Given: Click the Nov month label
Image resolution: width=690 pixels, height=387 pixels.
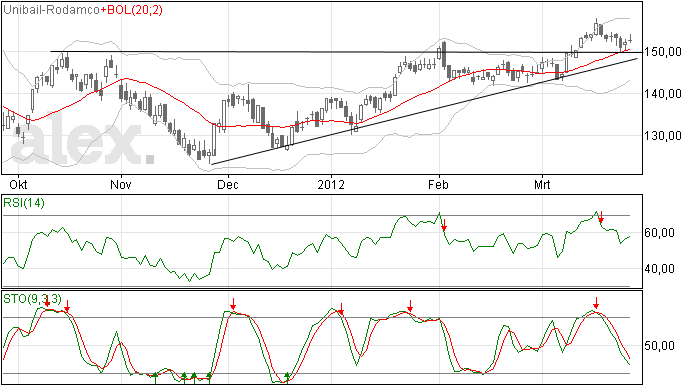Looking at the screenshot, I should 121,184.
